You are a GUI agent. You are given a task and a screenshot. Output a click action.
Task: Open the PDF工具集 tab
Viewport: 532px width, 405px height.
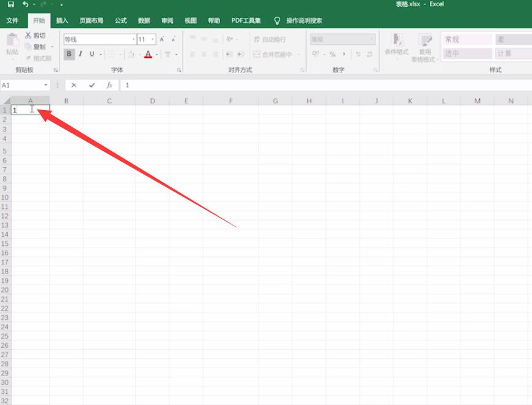click(246, 21)
